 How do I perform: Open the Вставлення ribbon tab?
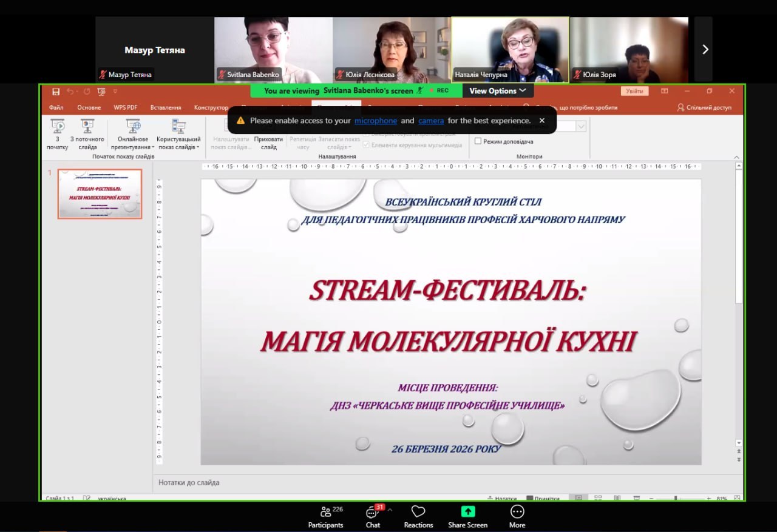166,107
